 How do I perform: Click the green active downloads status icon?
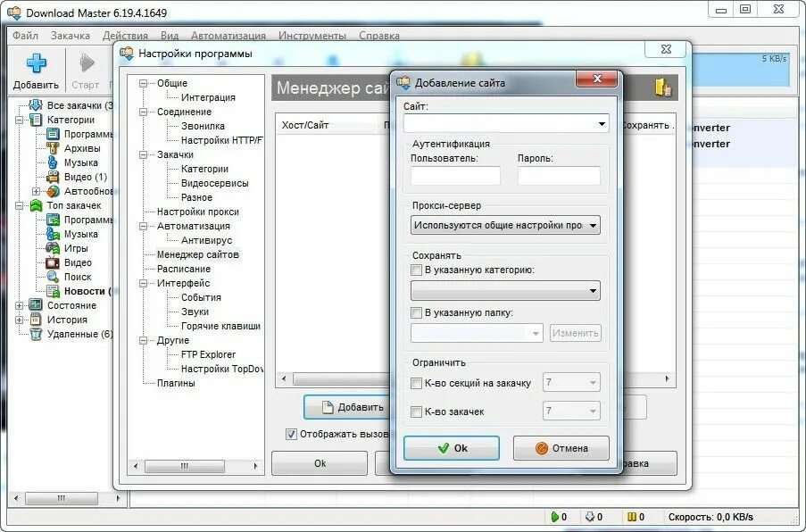[554, 517]
